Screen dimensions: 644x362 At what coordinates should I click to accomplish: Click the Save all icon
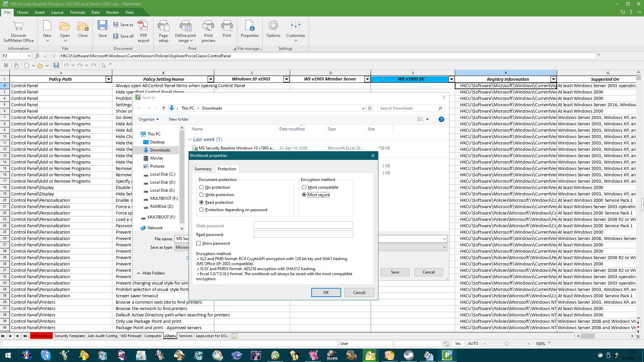(123, 36)
